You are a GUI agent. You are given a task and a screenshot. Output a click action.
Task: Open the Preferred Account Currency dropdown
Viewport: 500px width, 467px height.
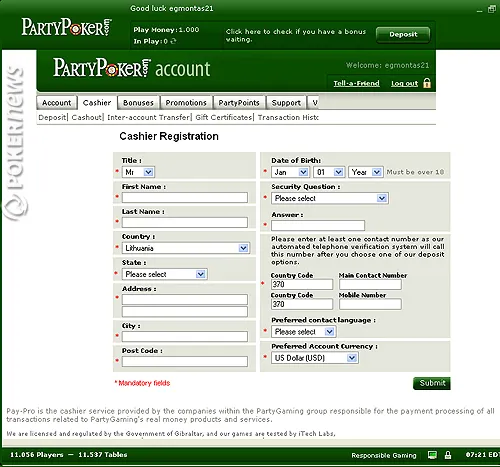coord(315,358)
